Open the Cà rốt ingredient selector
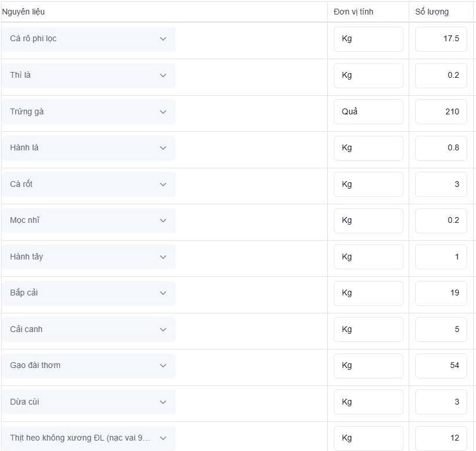This screenshot has height=451, width=476. pos(89,184)
